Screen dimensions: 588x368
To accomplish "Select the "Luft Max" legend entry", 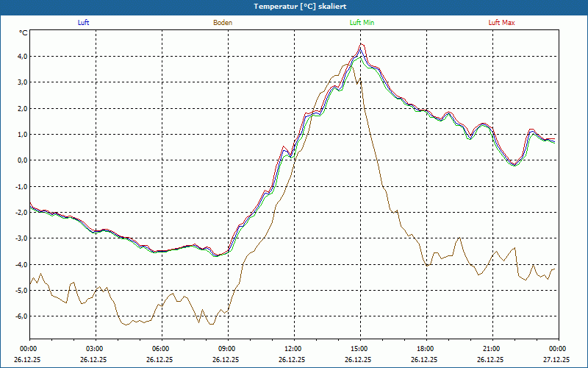I will (502, 23).
